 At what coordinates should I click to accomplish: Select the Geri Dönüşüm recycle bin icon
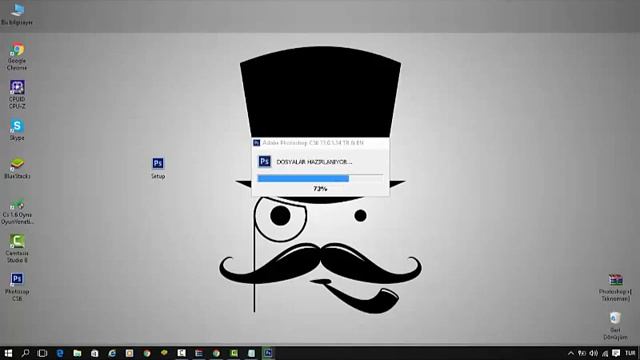pyautogui.click(x=615, y=326)
